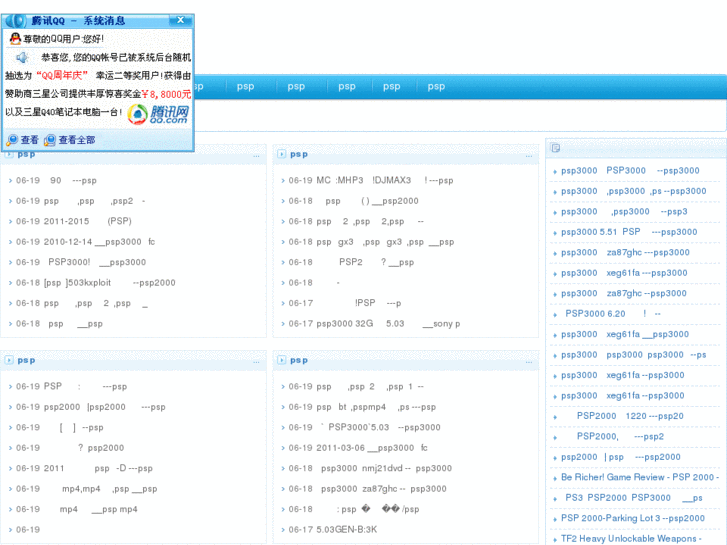Open sidebar link "psp3000 PSP3000 --psp3000"

click(630, 170)
